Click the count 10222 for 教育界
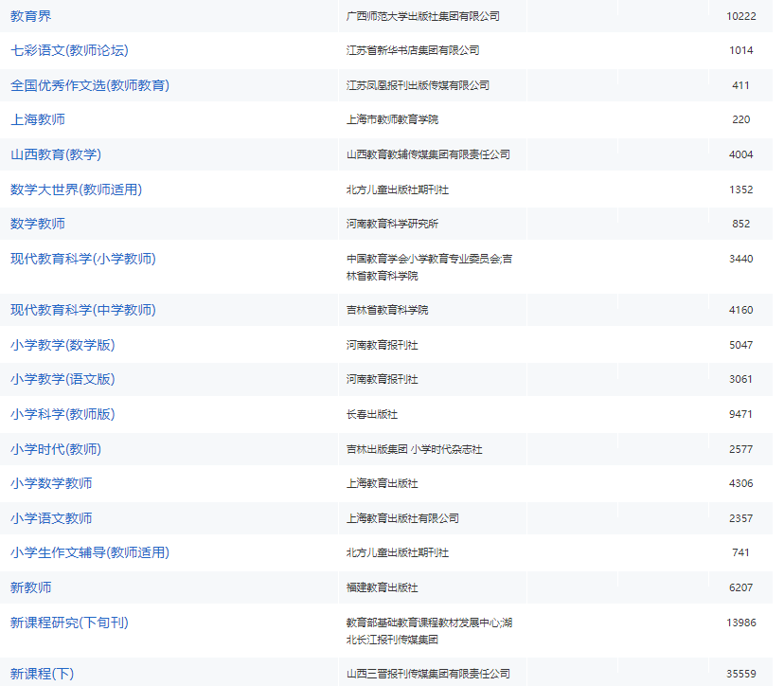784x686 pixels. pyautogui.click(x=741, y=16)
